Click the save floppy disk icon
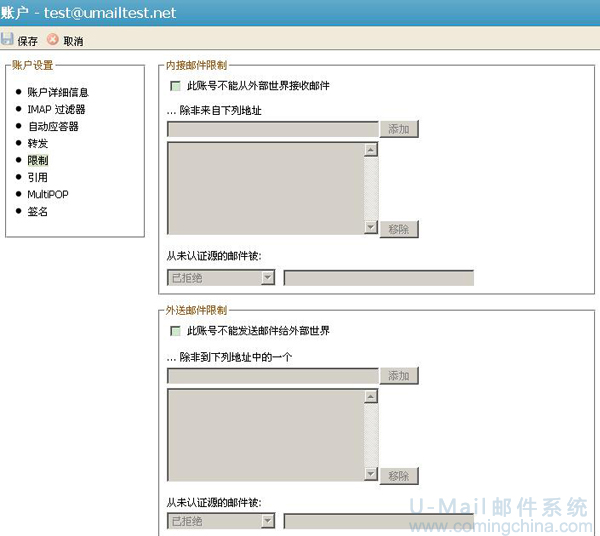Screen dimensions: 600x536 pyautogui.click(x=7, y=39)
